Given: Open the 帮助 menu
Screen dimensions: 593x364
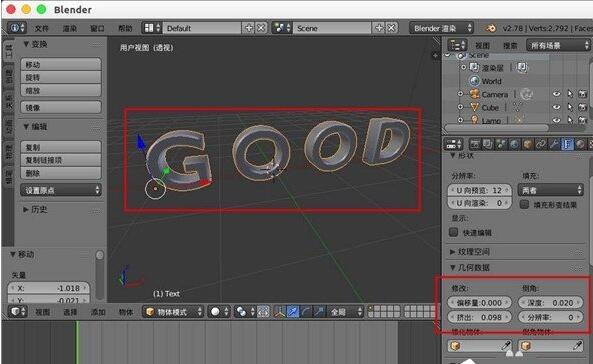Looking at the screenshot, I should 125,28.
